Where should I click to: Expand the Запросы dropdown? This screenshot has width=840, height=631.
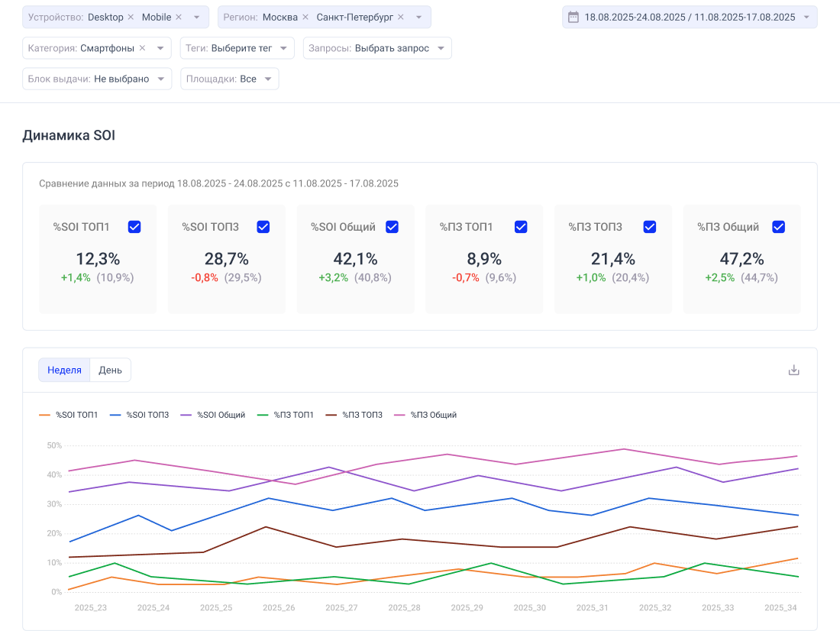click(x=377, y=48)
